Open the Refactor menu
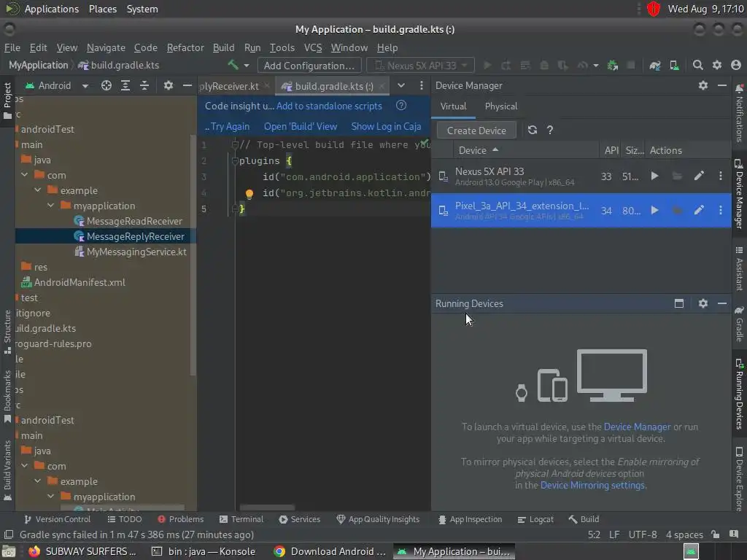747x560 pixels. pos(185,47)
